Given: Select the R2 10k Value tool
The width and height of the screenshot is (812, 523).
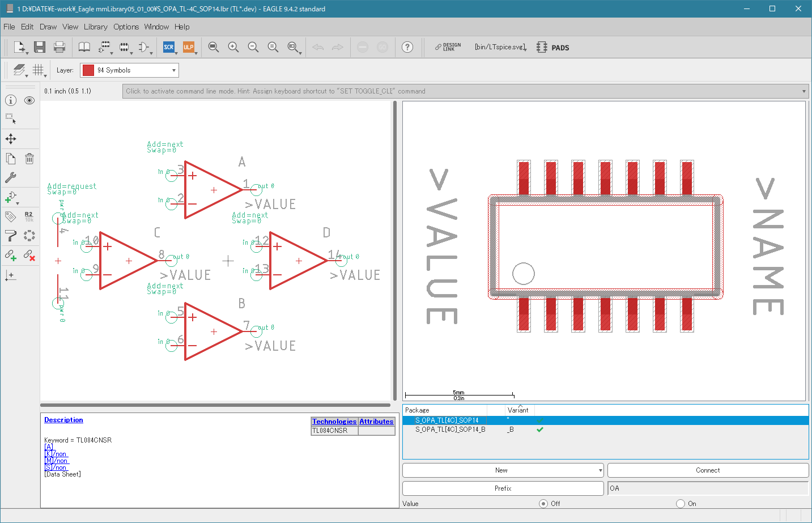Looking at the screenshot, I should point(29,216).
